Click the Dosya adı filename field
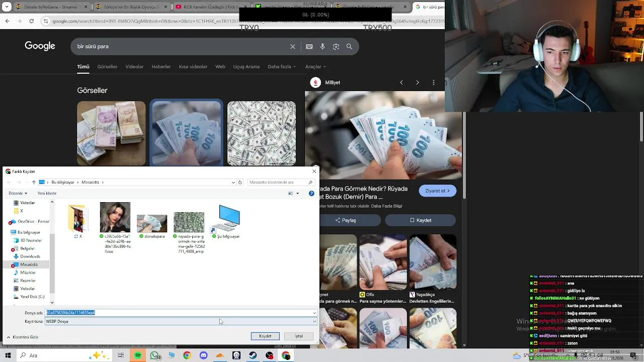Image resolution: width=644 pixels, height=362 pixels. pyautogui.click(x=179, y=313)
